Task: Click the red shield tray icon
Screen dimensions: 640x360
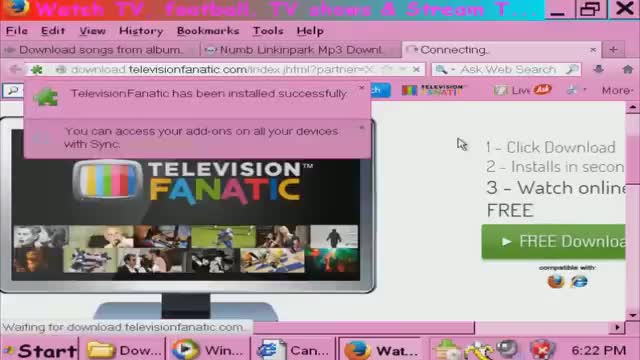Action: (541, 350)
